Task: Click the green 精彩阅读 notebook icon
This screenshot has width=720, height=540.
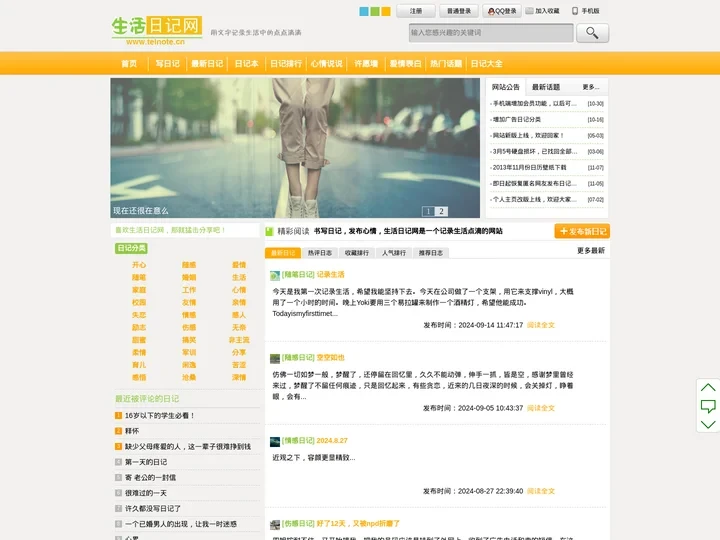Action: coord(270,231)
